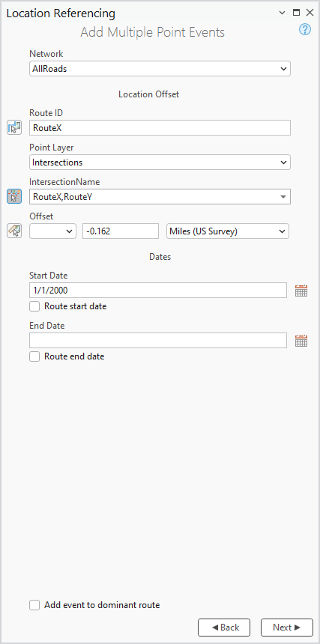
Task: Edit the offset value field -0.162
Action: [x=121, y=231]
